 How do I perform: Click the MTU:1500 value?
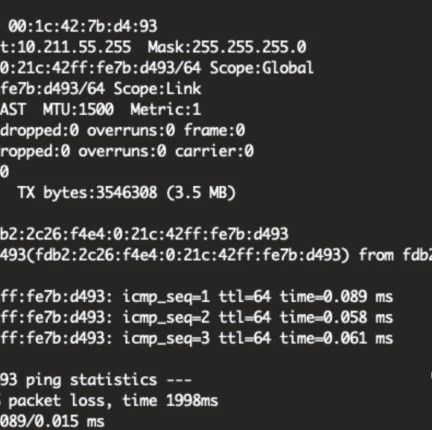[x=78, y=109]
